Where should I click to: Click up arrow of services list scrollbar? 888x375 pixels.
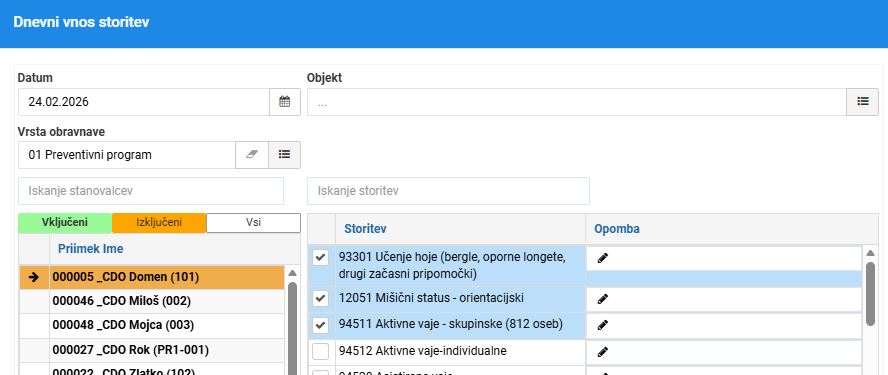click(x=871, y=253)
